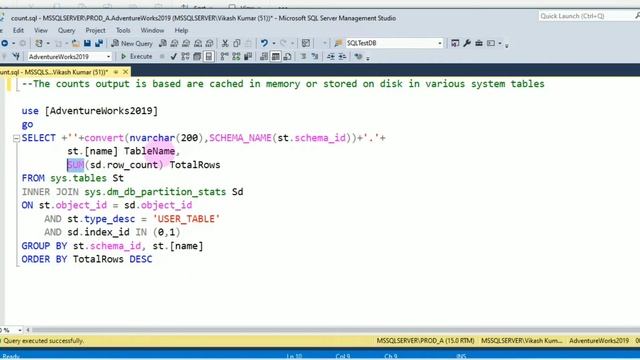
Task: Open the View menu
Action: pyautogui.click(x=41, y=30)
